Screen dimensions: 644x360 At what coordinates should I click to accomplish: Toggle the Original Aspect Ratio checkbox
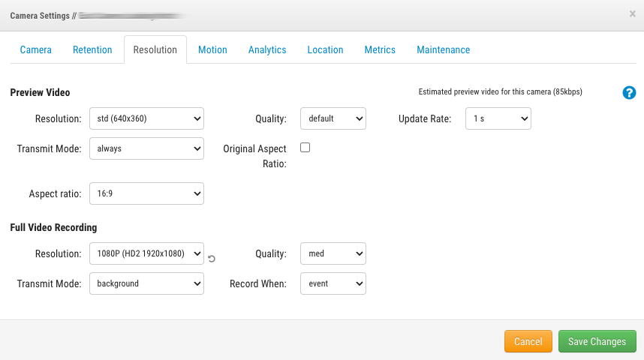(x=305, y=147)
